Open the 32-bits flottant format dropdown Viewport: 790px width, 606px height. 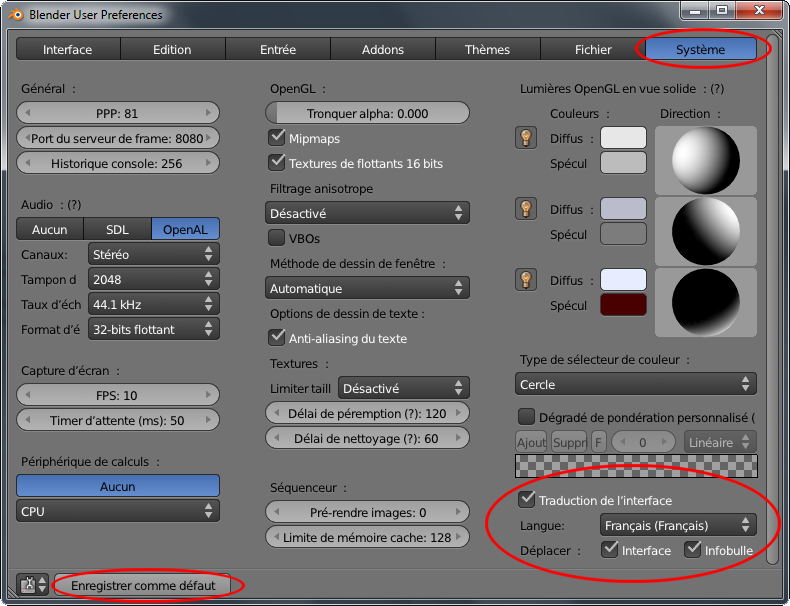point(154,329)
